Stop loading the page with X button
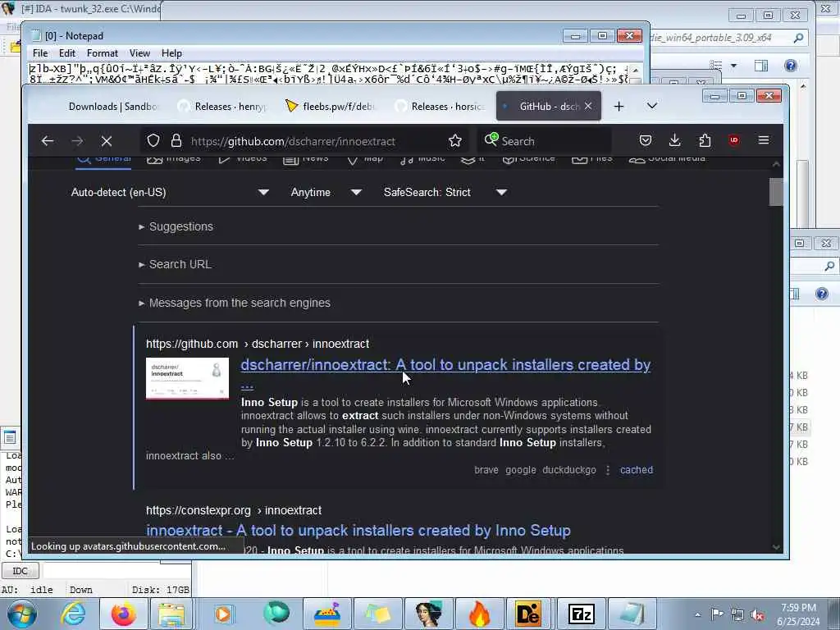This screenshot has width=840, height=630. click(x=107, y=141)
